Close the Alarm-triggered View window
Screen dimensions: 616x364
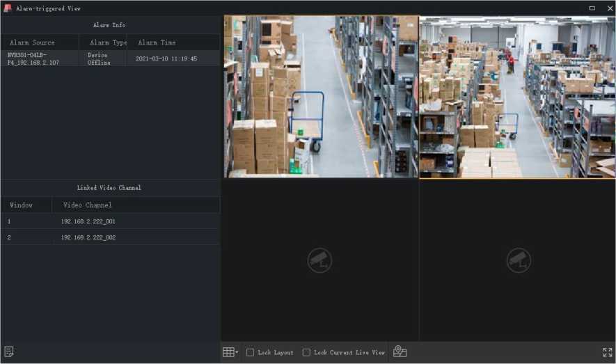pos(610,8)
